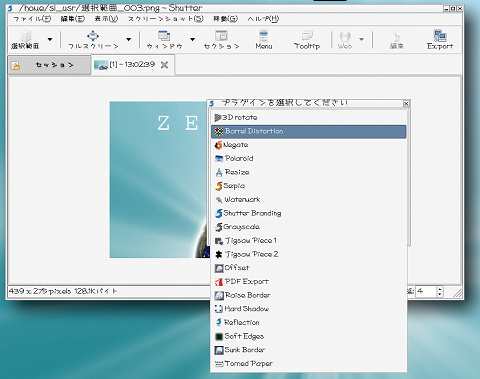Select the Jigsaw Piece 2 plugin icon
Image resolution: width=480 pixels, height=379 pixels.
coord(219,254)
